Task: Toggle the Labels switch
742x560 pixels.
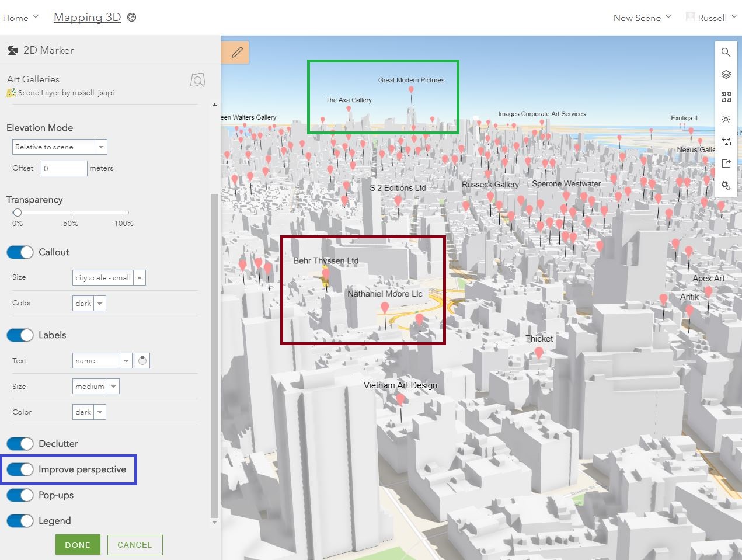Action: (x=20, y=335)
